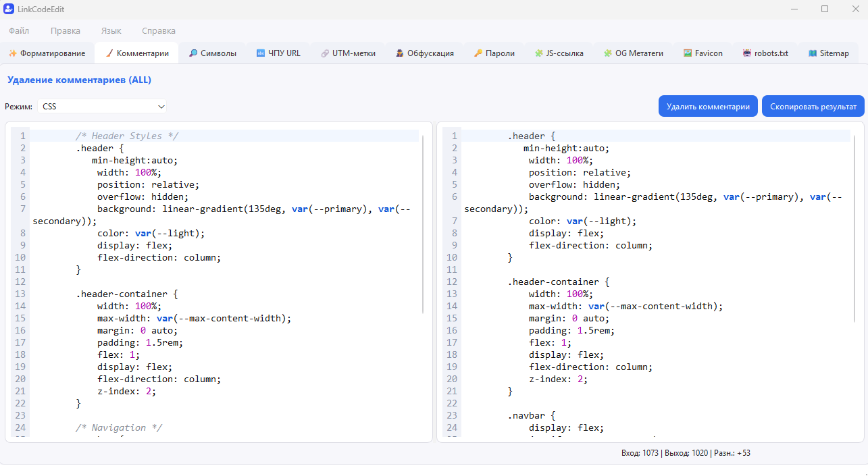Click the puzzle icon on OG Метатеги tab
The width and height of the screenshot is (868, 476).
[x=608, y=53]
